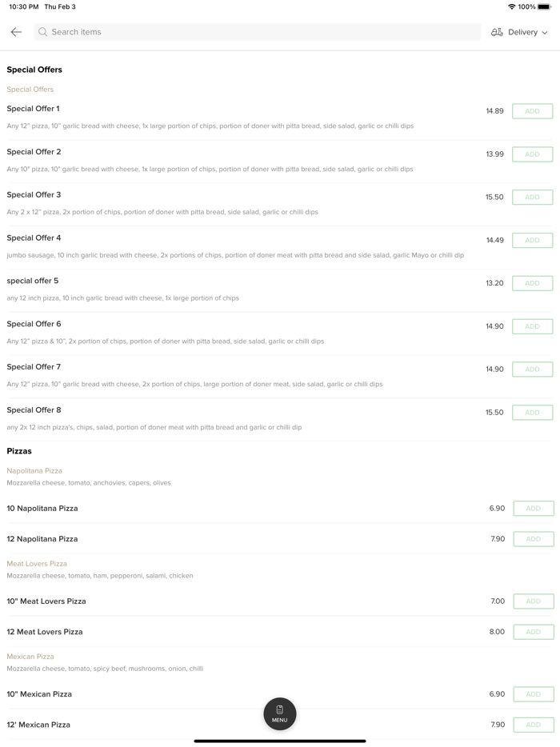Image resolution: width=560 pixels, height=747 pixels.
Task: Open the Special Offer 6 item
Action: coord(34,324)
